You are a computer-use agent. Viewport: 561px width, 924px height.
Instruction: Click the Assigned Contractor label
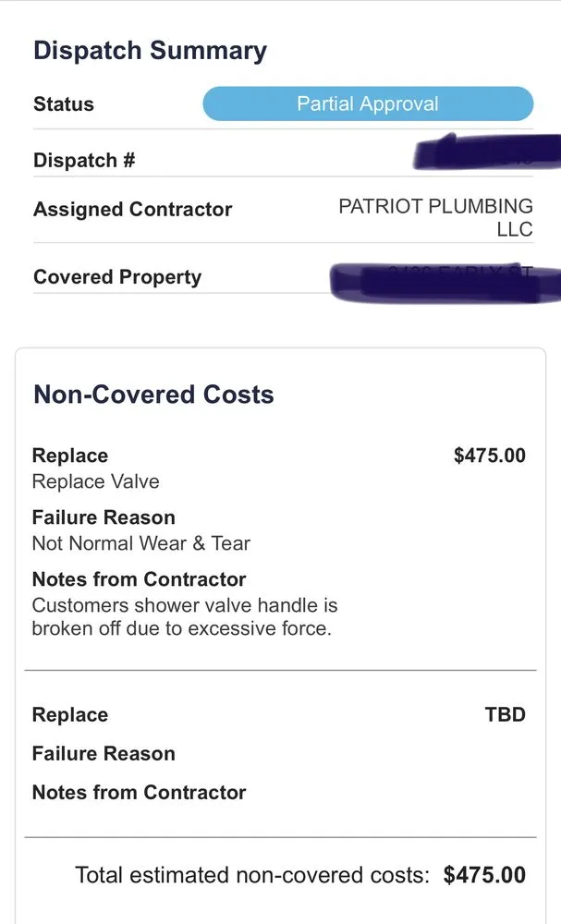click(132, 210)
